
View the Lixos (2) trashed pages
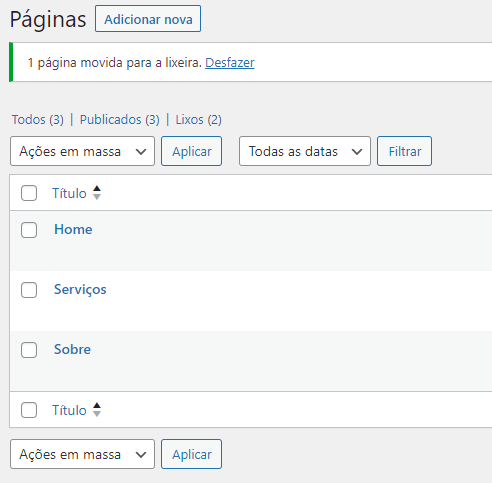pos(199,120)
